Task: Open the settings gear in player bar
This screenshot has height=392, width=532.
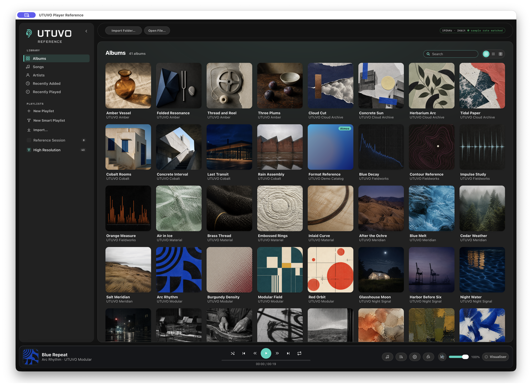Action: pyautogui.click(x=415, y=357)
